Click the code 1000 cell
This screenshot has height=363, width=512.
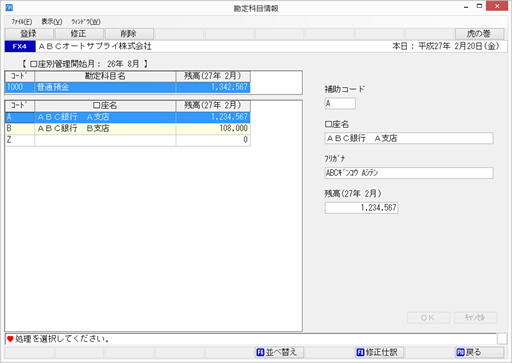[20, 87]
